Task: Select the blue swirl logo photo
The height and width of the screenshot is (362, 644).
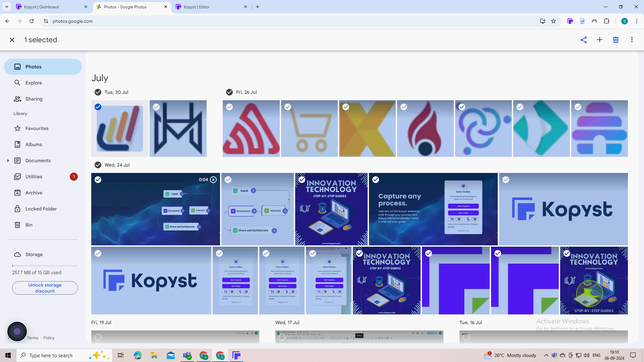Action: point(462,107)
